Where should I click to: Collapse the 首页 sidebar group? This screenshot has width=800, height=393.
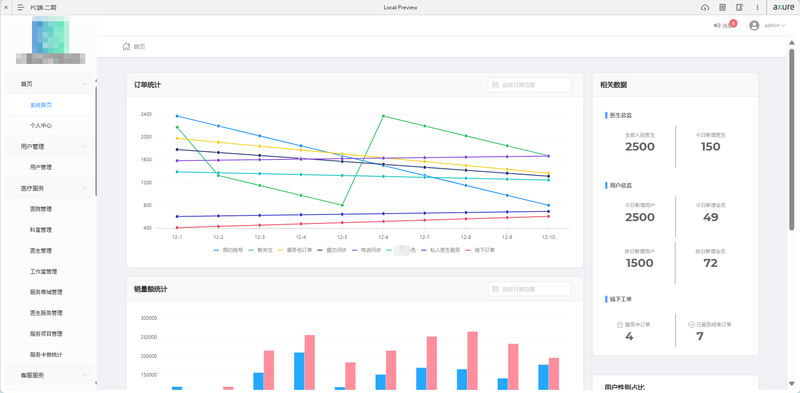(49, 84)
